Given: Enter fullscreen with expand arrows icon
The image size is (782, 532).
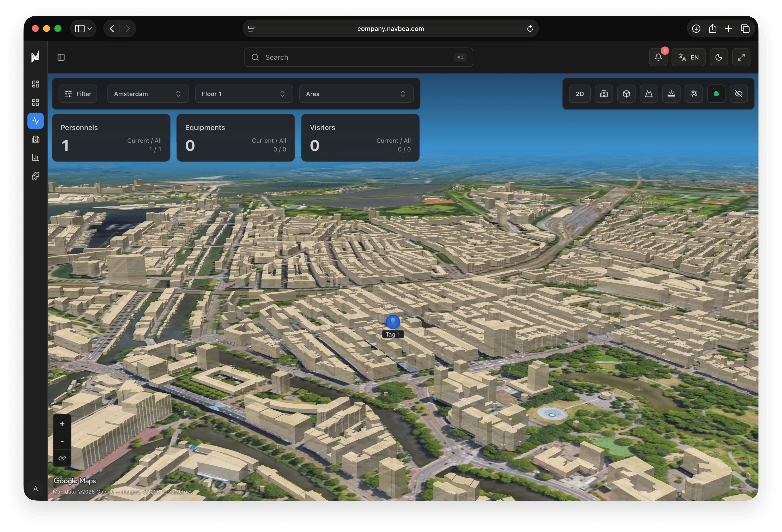Looking at the screenshot, I should pyautogui.click(x=741, y=57).
